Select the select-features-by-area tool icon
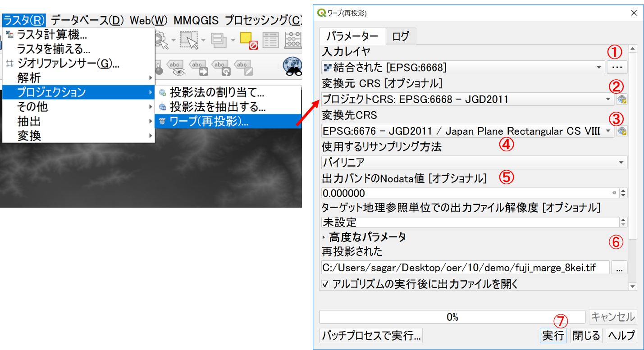644x350 pixels. point(189,40)
